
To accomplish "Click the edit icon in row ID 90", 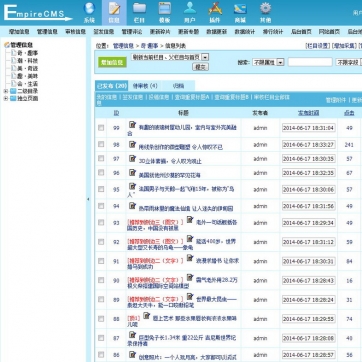I will pyautogui.click(x=190, y=277).
